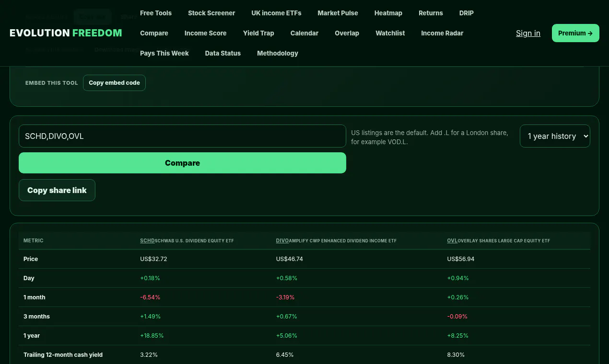Select DIVO 3 months value +0.67%
The width and height of the screenshot is (609, 364).
coord(287,317)
